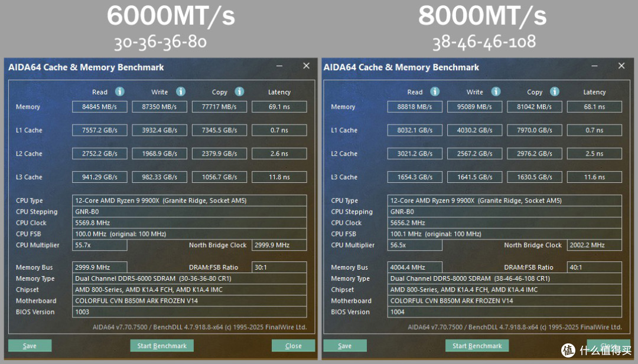The width and height of the screenshot is (638, 364).
Task: Select Memory Copy value 77717 MB/s
Action: 219,107
